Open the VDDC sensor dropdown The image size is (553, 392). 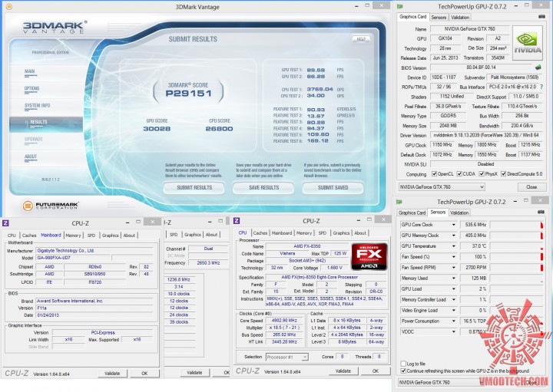[454, 331]
